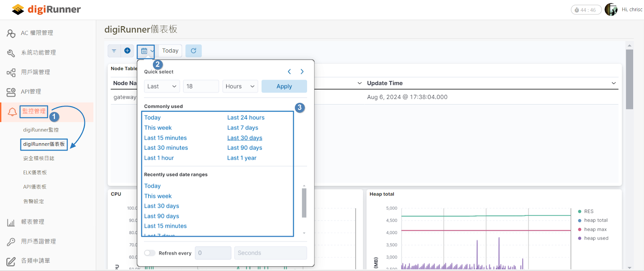This screenshot has height=271, width=644.
Task: Open ELK儀表板 submenu item
Action: tap(35, 172)
